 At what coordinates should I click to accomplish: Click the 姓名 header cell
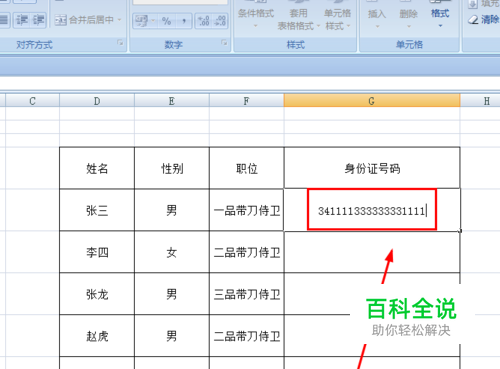point(97,168)
